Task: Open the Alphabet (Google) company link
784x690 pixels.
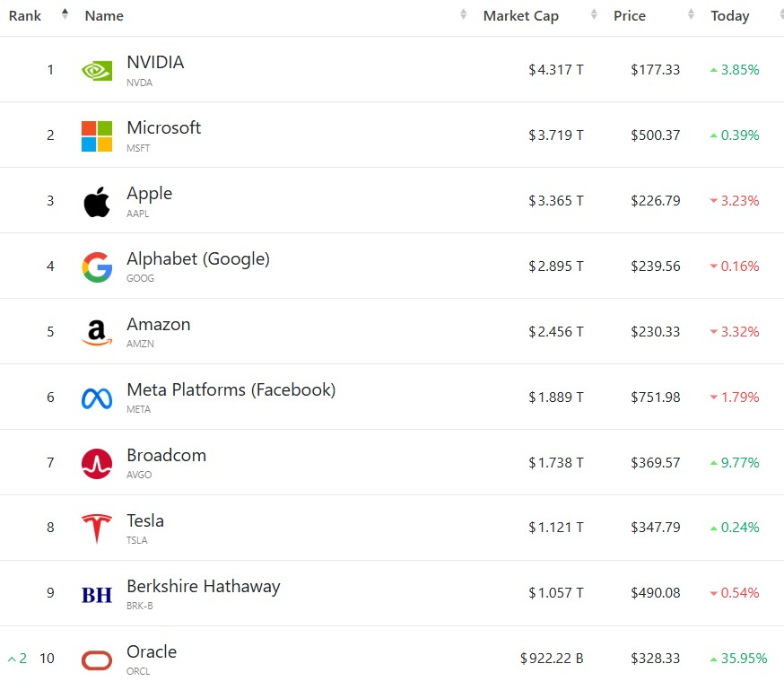Action: pyautogui.click(x=198, y=259)
